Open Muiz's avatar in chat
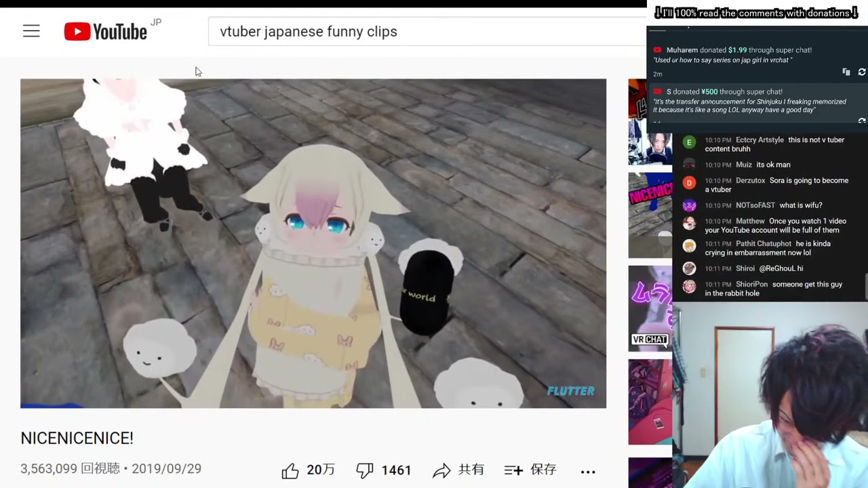 point(689,165)
